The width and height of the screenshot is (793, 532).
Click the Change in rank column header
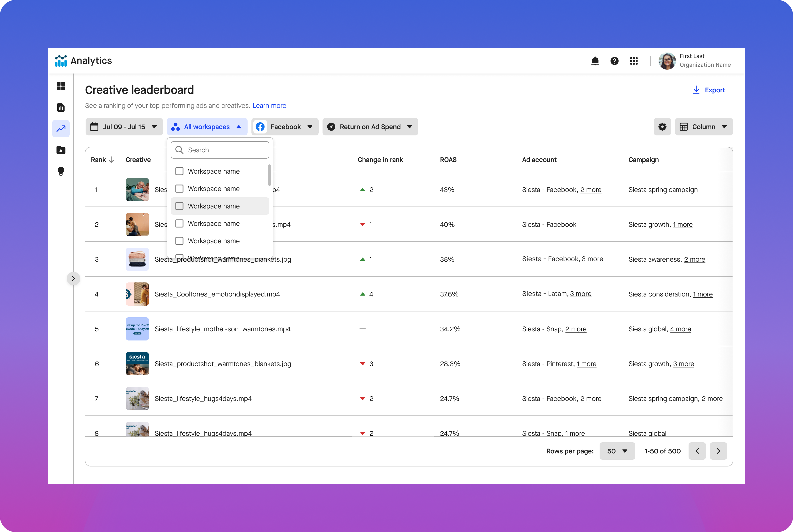point(380,160)
